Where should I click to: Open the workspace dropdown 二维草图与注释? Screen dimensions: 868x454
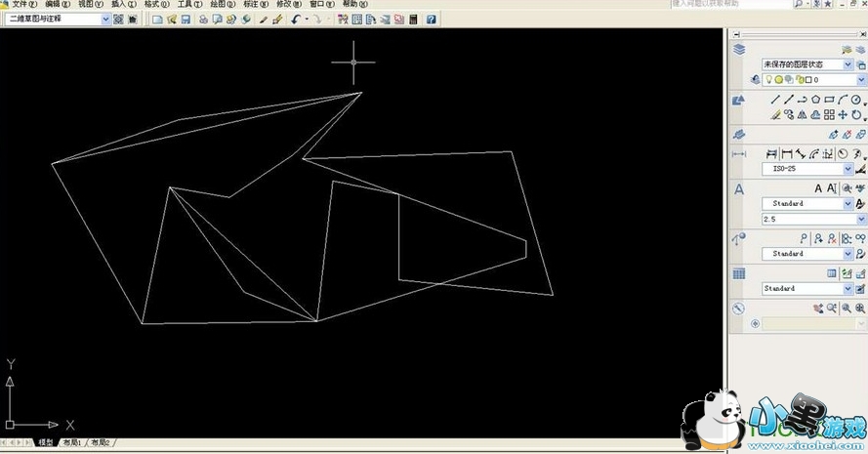tap(59, 19)
